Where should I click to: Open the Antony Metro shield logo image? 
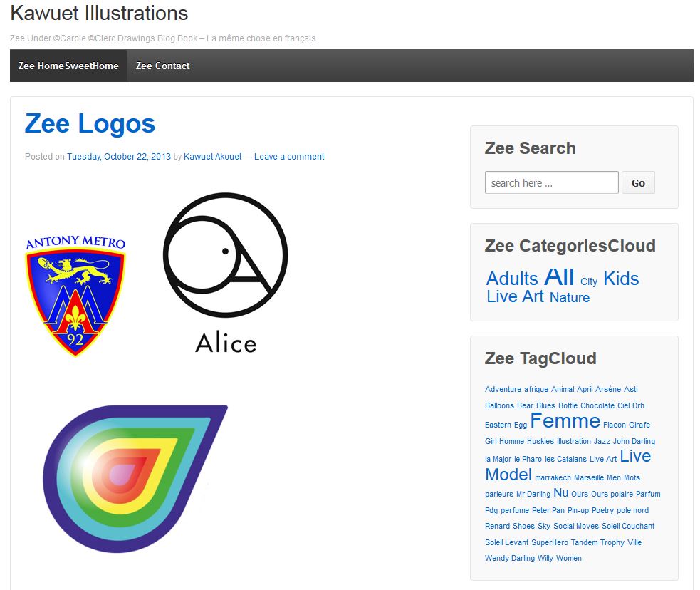point(75,296)
